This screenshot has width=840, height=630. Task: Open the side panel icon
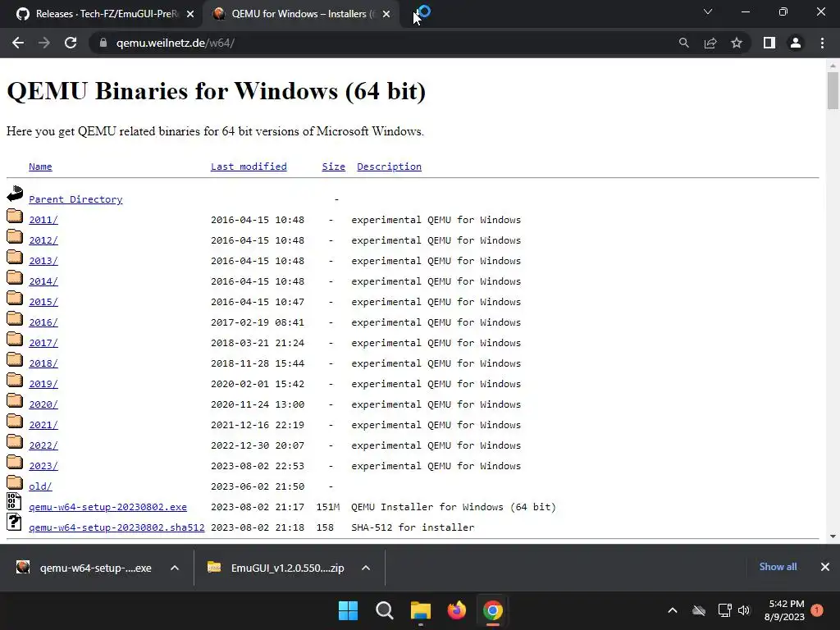pyautogui.click(x=769, y=43)
